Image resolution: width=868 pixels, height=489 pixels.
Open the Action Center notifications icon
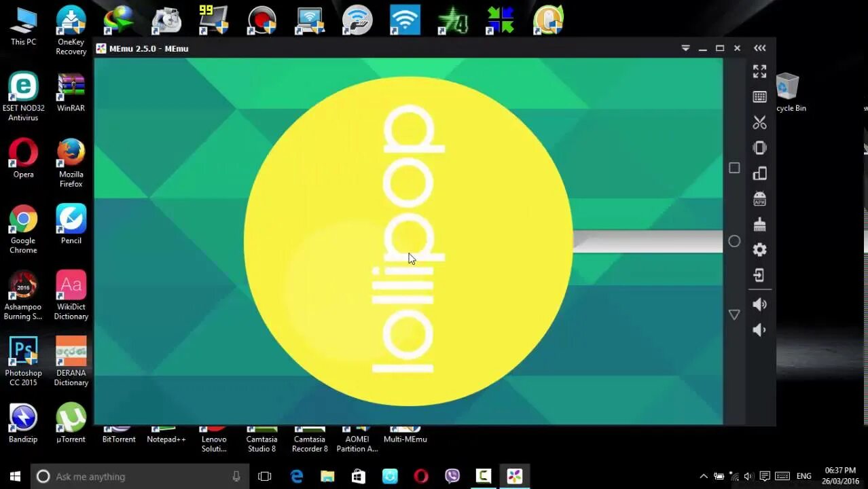765,476
